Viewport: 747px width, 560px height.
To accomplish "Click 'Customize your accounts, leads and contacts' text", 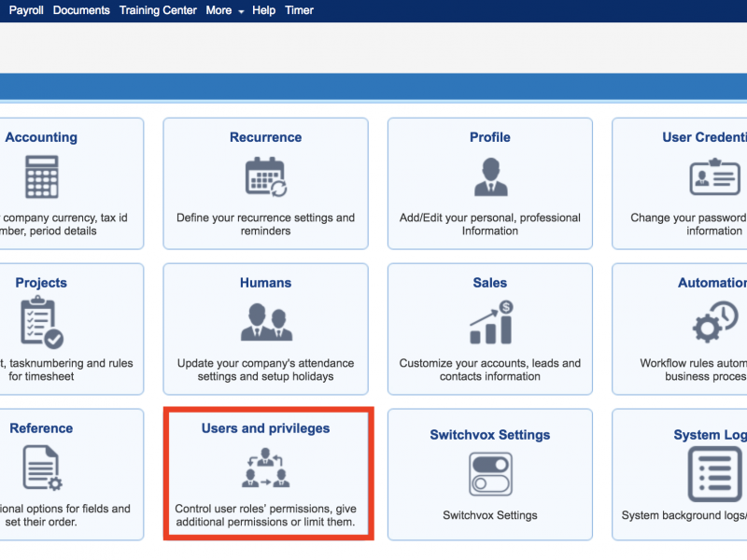I will (x=490, y=370).
